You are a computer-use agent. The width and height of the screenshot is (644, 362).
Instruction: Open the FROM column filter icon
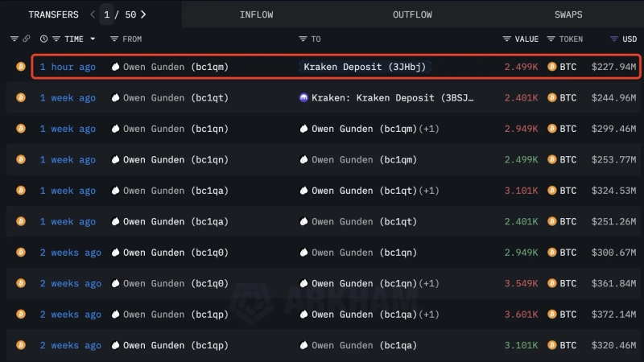(114, 39)
